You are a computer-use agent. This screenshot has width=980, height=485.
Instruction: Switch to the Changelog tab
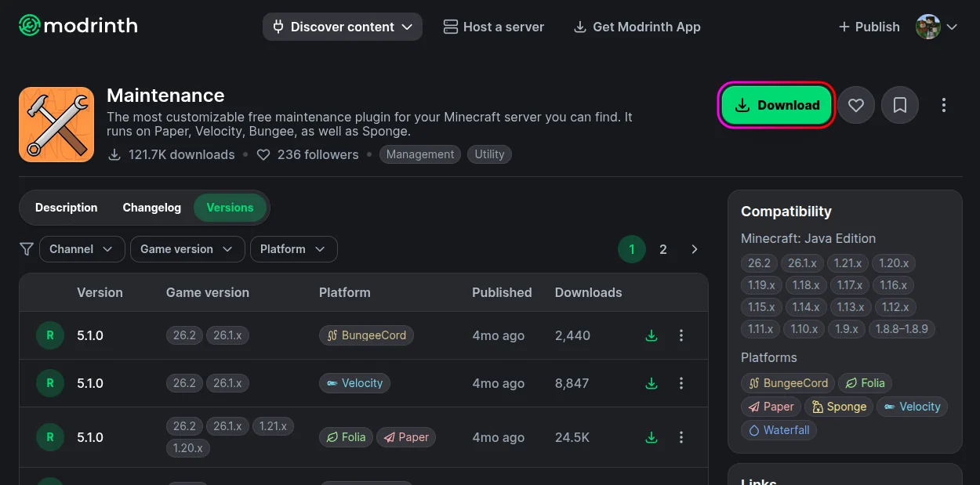pyautogui.click(x=152, y=208)
